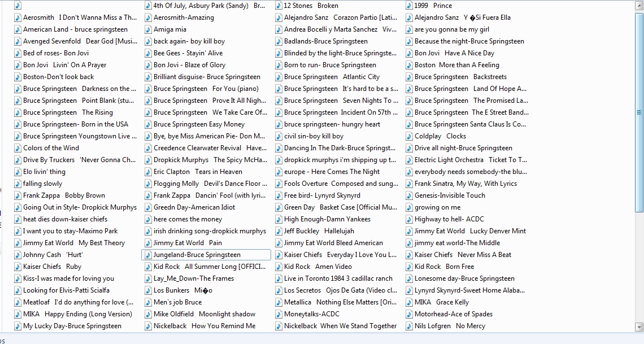This screenshot has width=644, height=344.
Task: Select 'Free bird- Lynyrd Skynyrd'
Action: (x=322, y=196)
